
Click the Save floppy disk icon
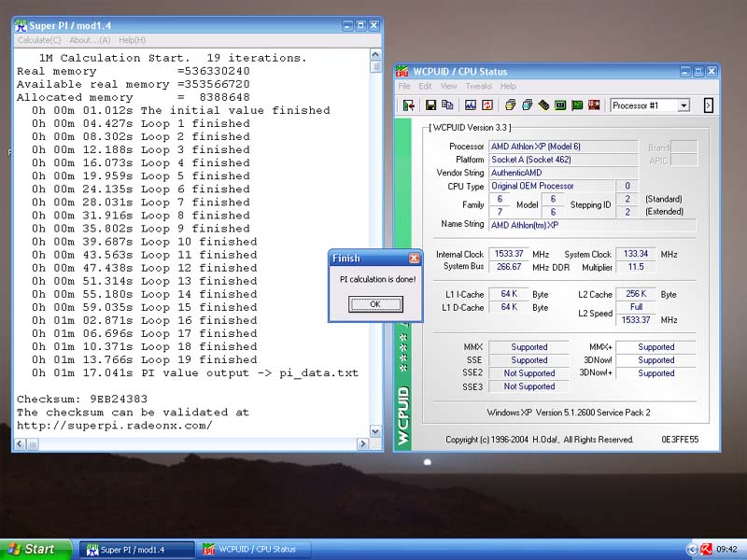pyautogui.click(x=431, y=105)
